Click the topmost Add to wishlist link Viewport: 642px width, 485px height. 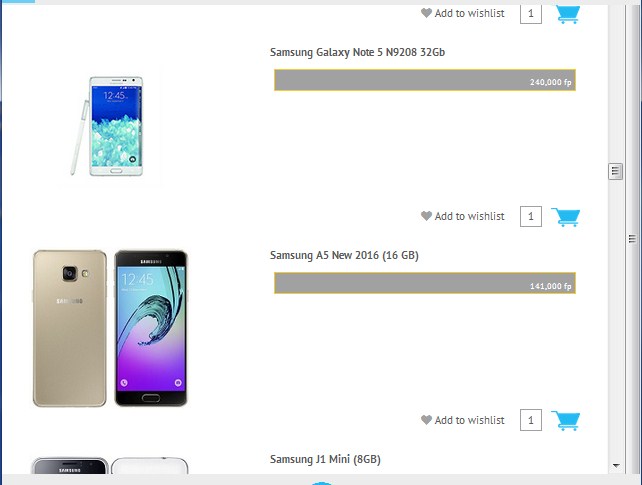tap(469, 13)
